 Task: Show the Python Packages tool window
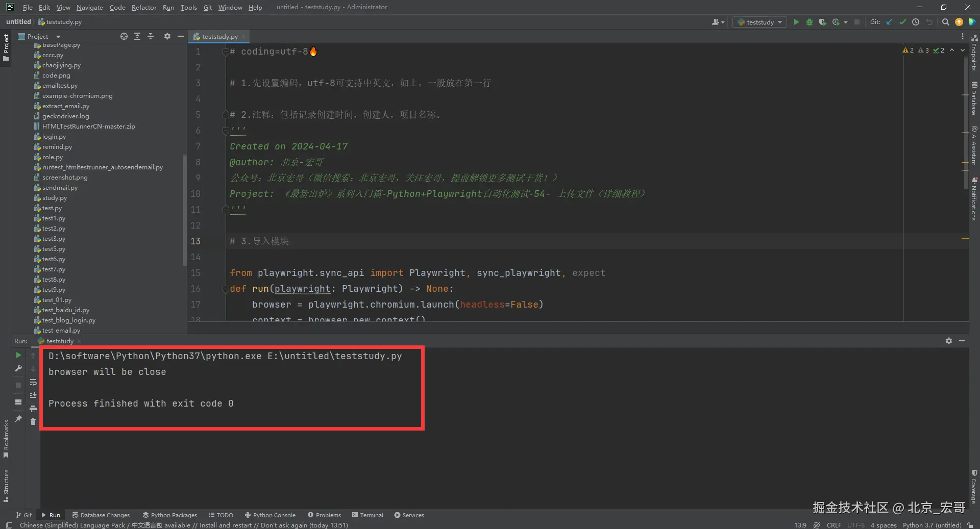tap(170, 515)
